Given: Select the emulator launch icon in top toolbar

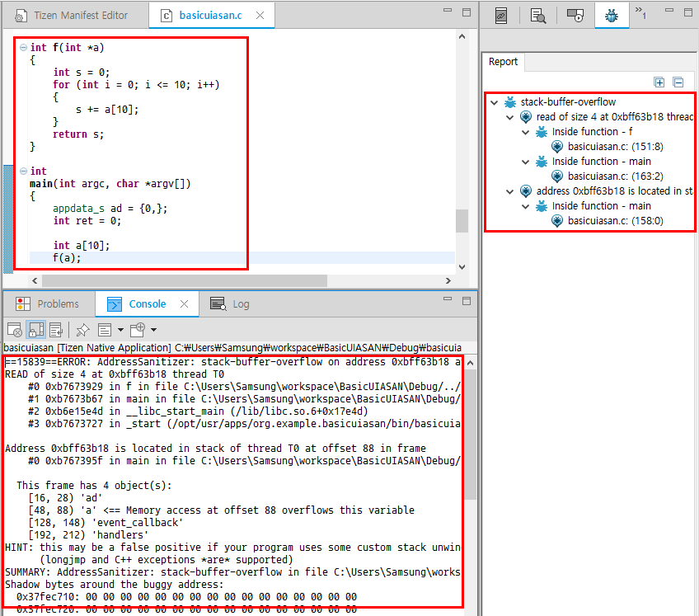Looking at the screenshot, I should tap(575, 14).
